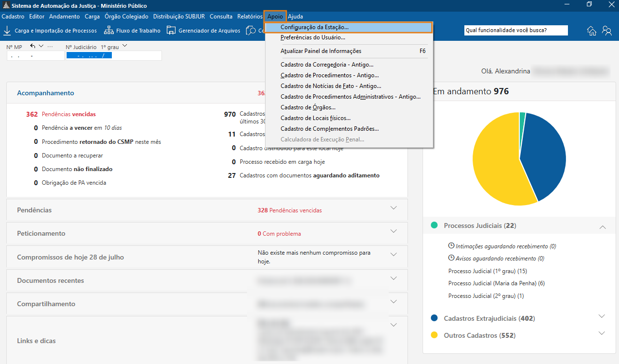Image resolution: width=619 pixels, height=364 pixels.
Task: Select Configuração da Estação menu entry
Action: click(x=349, y=27)
